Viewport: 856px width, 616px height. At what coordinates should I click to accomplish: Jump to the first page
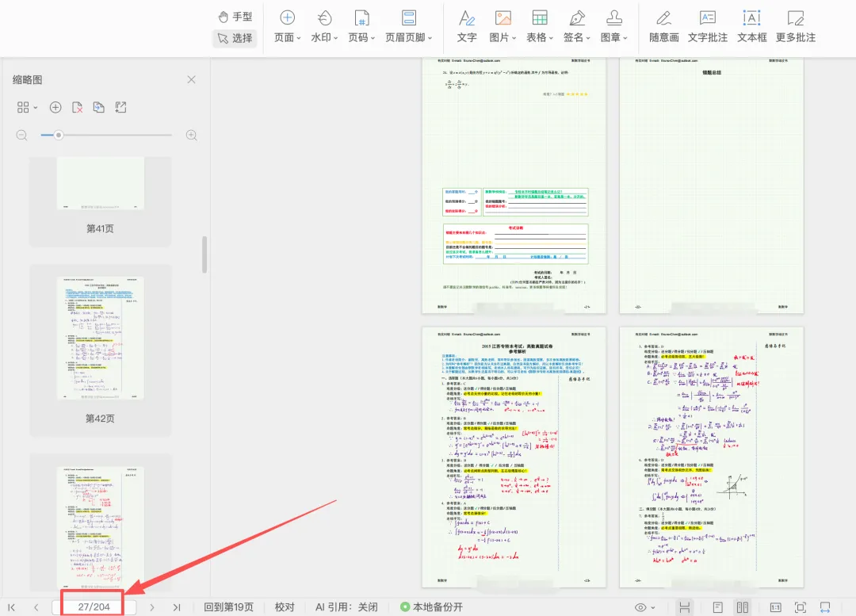[x=11, y=607]
